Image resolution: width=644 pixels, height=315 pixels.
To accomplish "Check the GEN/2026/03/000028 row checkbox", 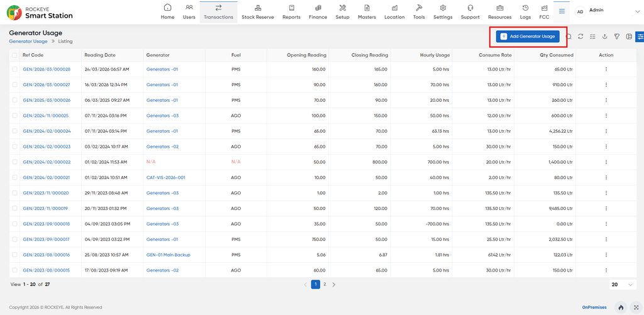I will point(15,69).
